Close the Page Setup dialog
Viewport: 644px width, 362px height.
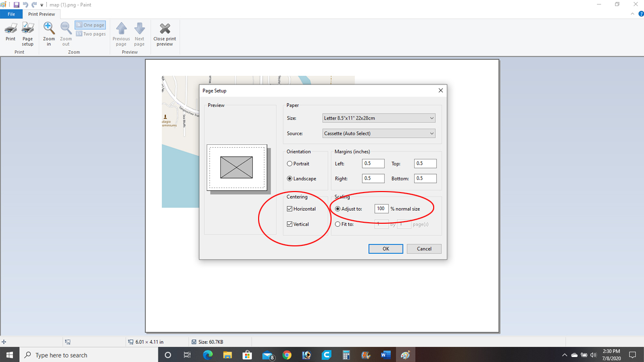(441, 91)
